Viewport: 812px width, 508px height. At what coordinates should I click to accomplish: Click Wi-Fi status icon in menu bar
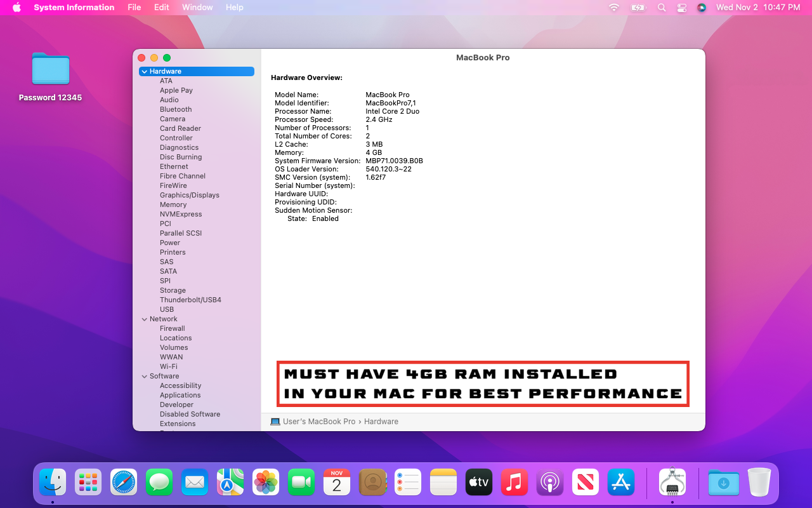coord(613,8)
